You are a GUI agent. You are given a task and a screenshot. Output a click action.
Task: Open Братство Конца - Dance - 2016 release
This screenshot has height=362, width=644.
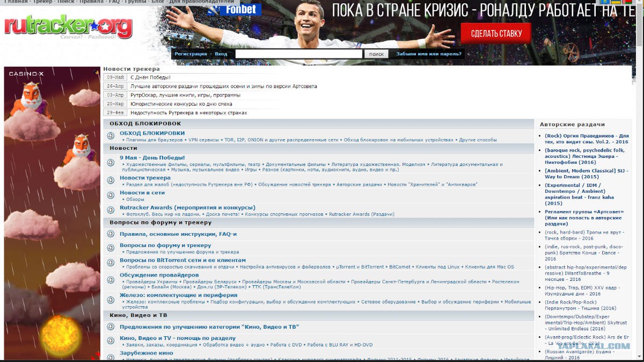pyautogui.click(x=584, y=252)
